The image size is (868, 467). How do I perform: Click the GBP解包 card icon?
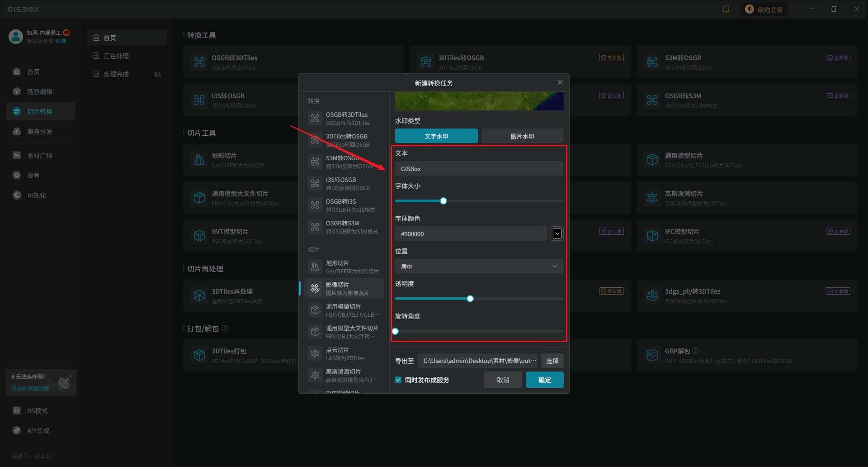pos(652,355)
